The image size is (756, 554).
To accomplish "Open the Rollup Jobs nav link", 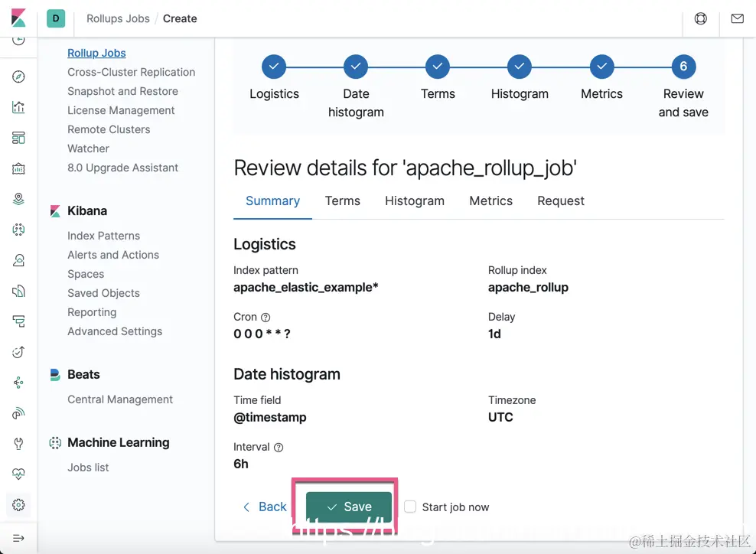I will 96,53.
